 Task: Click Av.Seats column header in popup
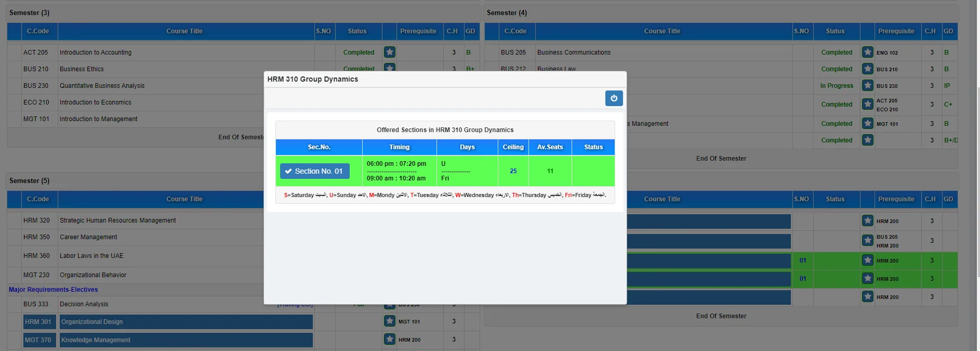(550, 147)
